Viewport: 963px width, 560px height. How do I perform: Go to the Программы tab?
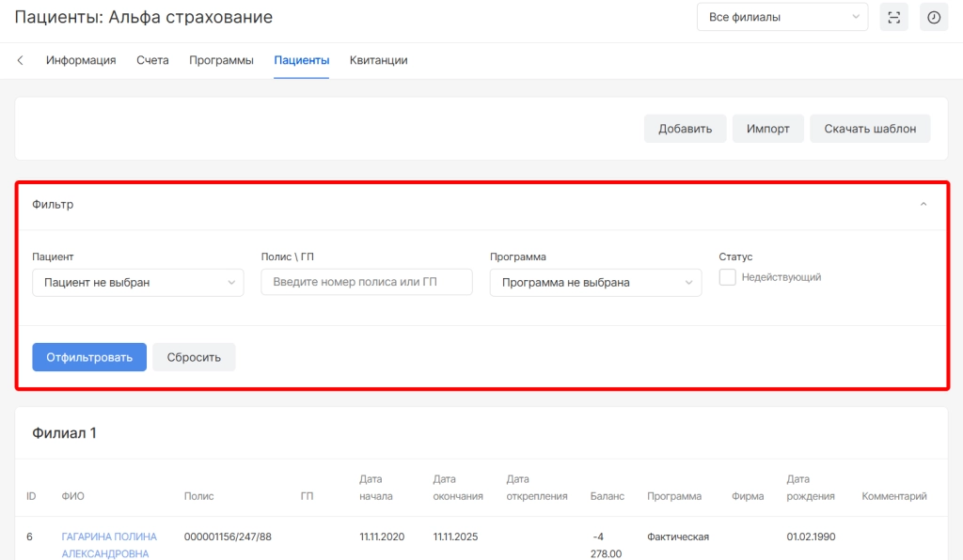click(221, 60)
